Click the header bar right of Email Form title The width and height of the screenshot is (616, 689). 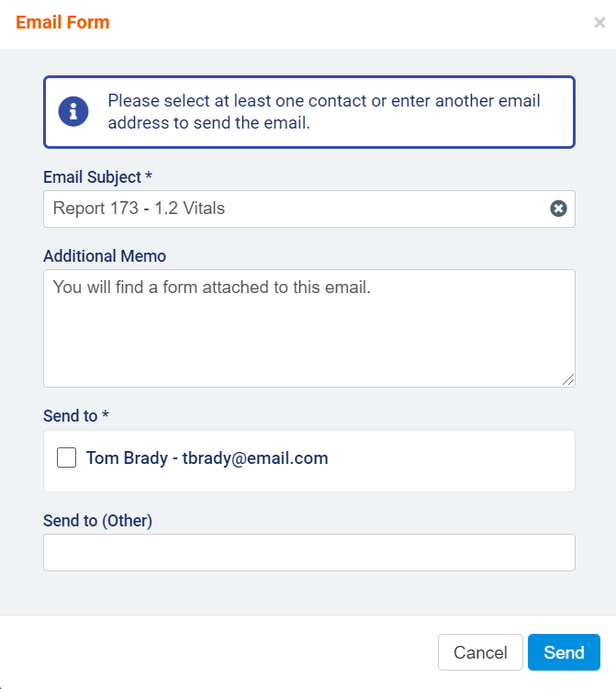[349, 23]
